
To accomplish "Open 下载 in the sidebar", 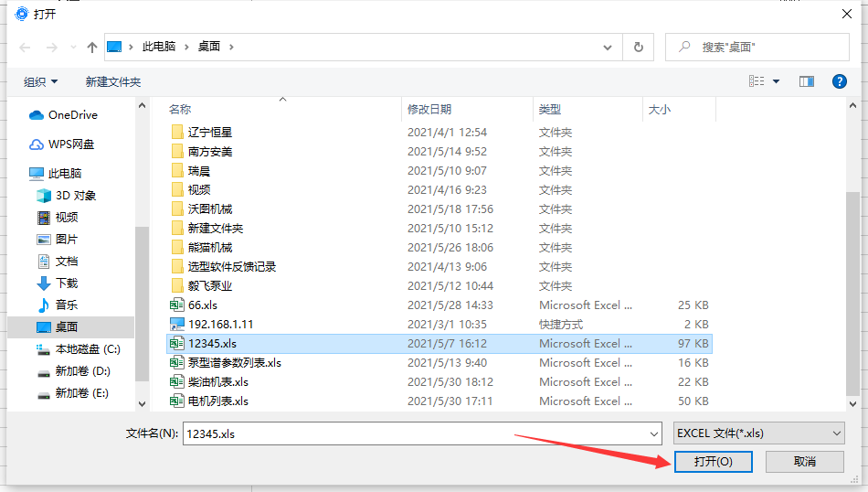I will (x=58, y=283).
